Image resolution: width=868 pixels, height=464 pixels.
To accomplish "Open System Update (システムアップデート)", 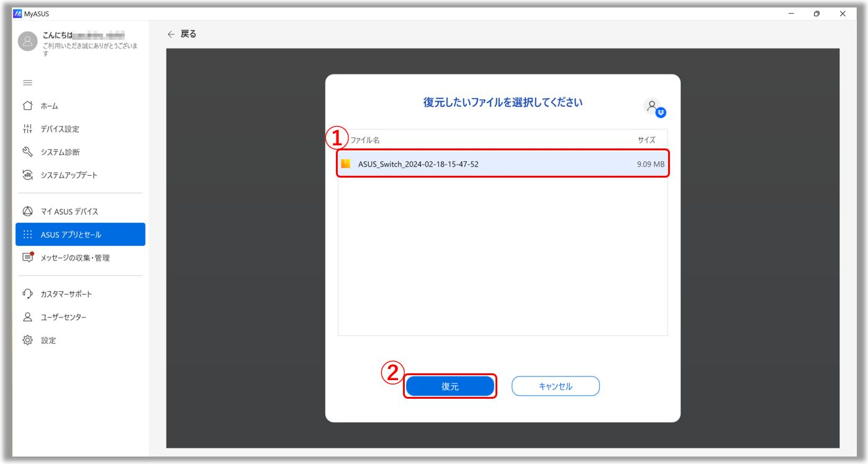I will point(80,175).
